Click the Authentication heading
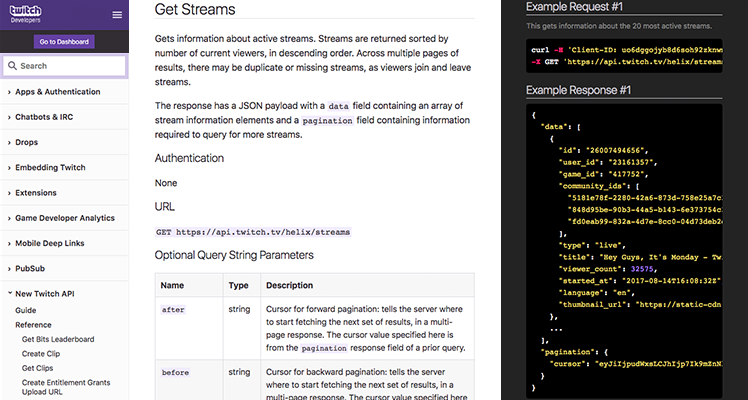 pos(189,158)
